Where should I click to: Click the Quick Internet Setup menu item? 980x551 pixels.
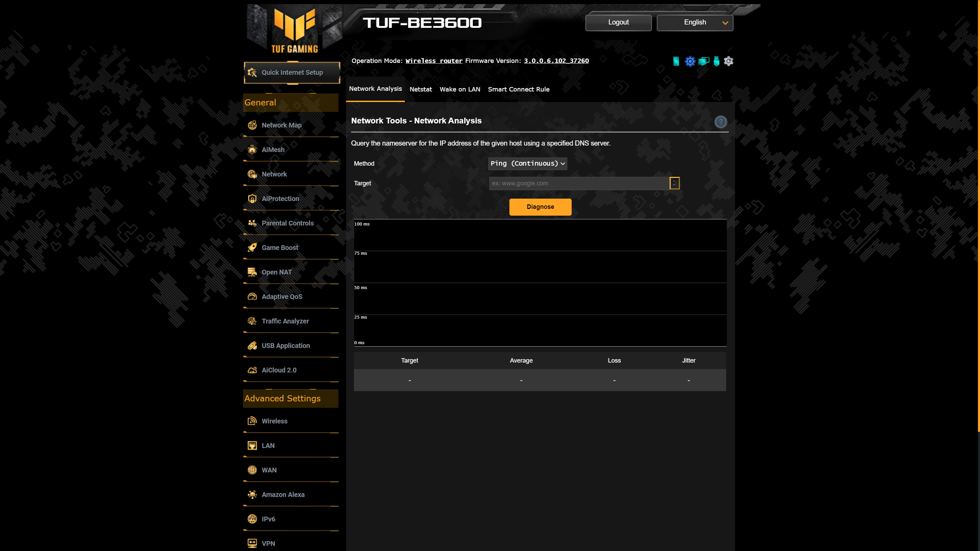tap(293, 72)
